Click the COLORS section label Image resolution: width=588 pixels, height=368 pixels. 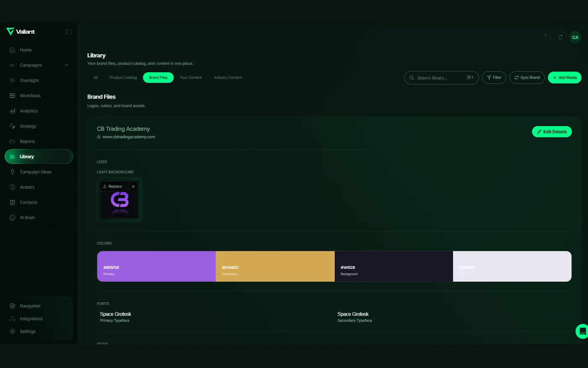pyautogui.click(x=104, y=244)
